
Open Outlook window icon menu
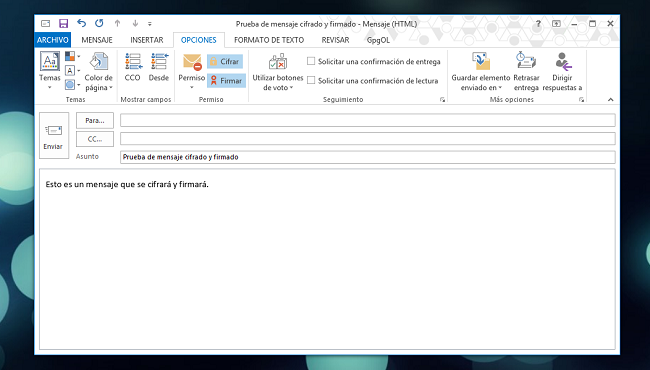click(x=45, y=24)
